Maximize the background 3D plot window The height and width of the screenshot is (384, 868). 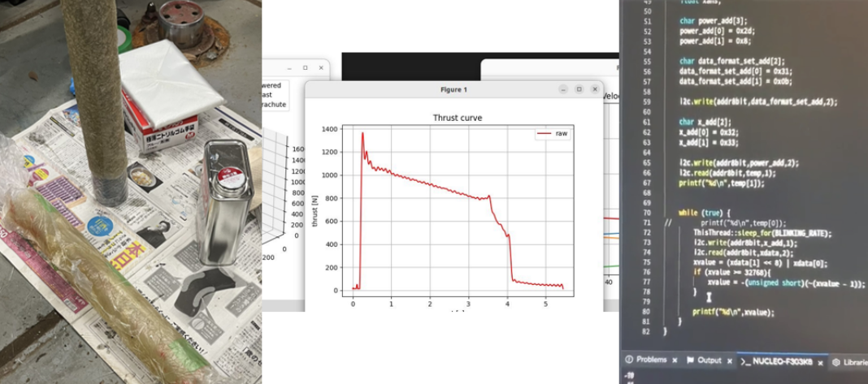[305, 68]
